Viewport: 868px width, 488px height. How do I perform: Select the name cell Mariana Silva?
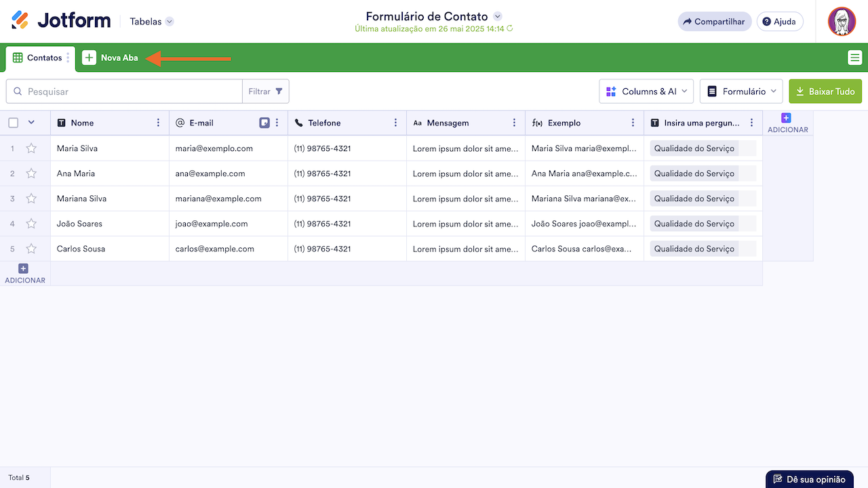tap(110, 199)
